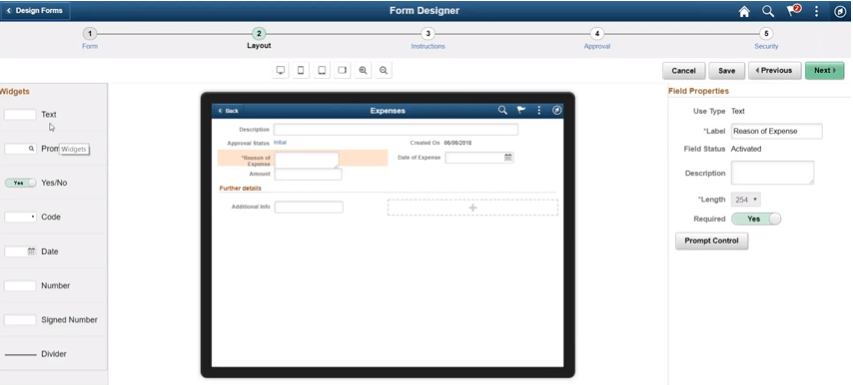Click the empty plus placeholder cell
Image resolution: width=853 pixels, height=385 pixels.
tap(473, 208)
